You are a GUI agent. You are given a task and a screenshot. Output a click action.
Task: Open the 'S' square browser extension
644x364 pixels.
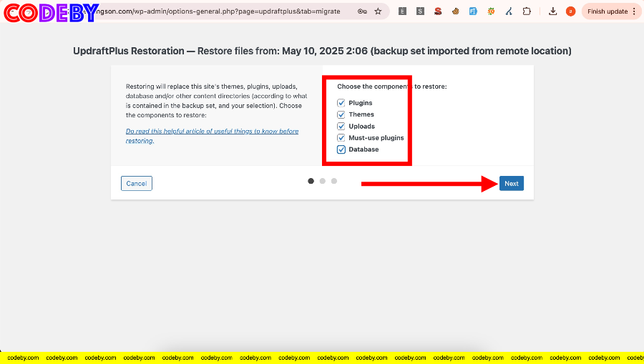[x=420, y=11]
